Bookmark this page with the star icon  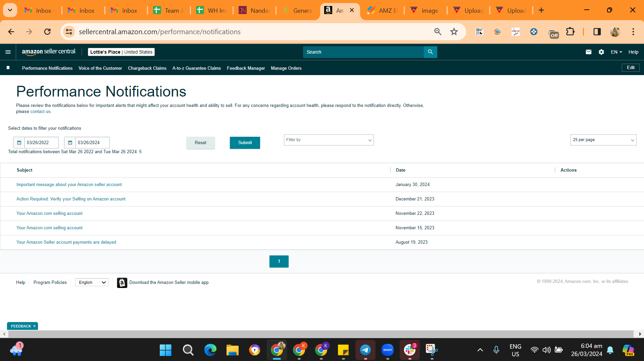click(454, 32)
